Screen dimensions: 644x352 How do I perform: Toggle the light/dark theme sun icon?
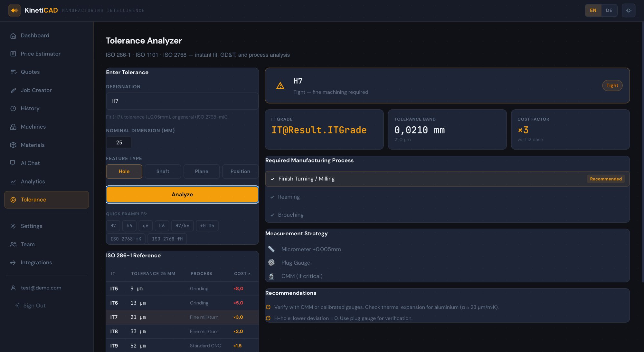click(628, 10)
